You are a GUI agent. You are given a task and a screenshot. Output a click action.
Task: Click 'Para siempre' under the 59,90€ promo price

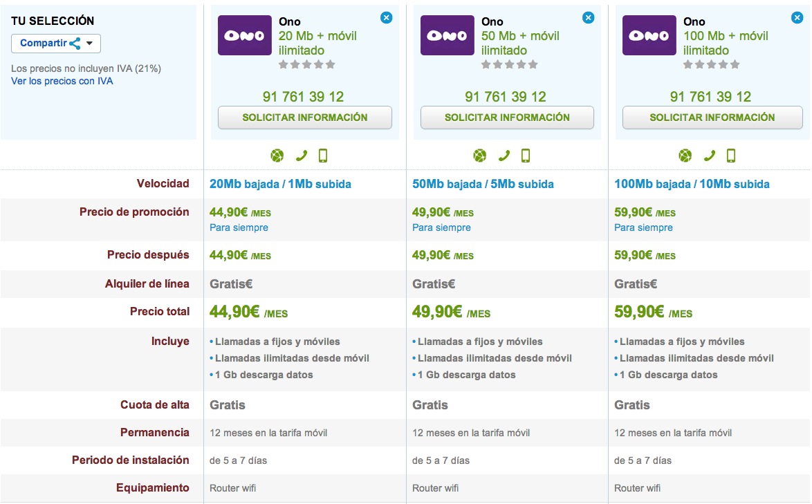click(x=643, y=227)
